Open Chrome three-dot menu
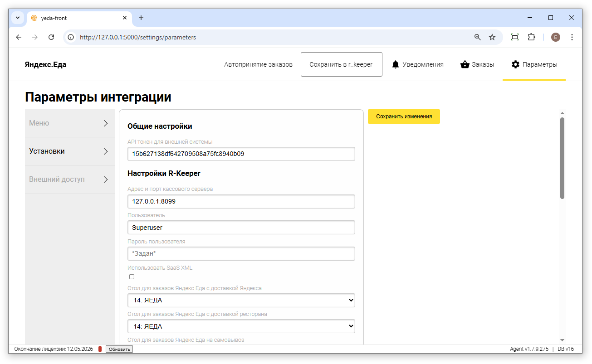 (x=572, y=37)
